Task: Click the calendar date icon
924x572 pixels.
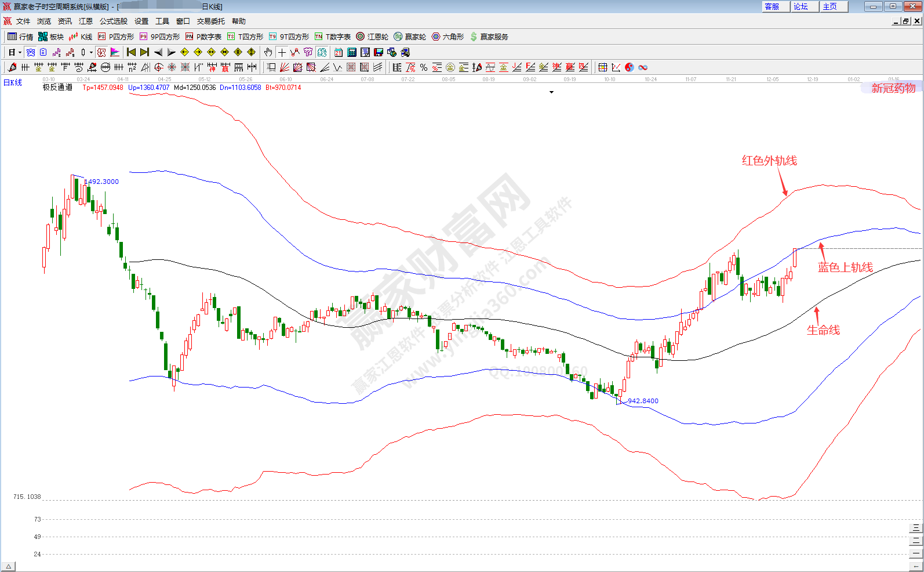Action: click(x=339, y=52)
